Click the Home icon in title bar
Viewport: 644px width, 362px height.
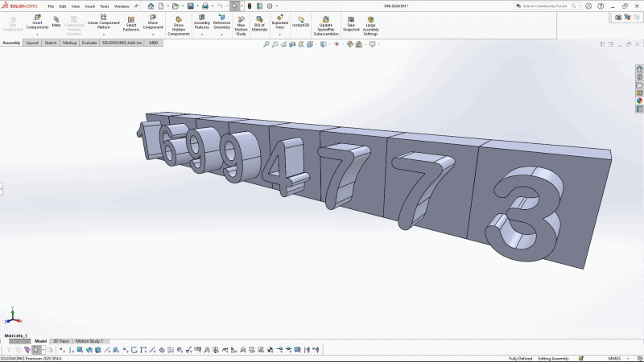tap(151, 6)
